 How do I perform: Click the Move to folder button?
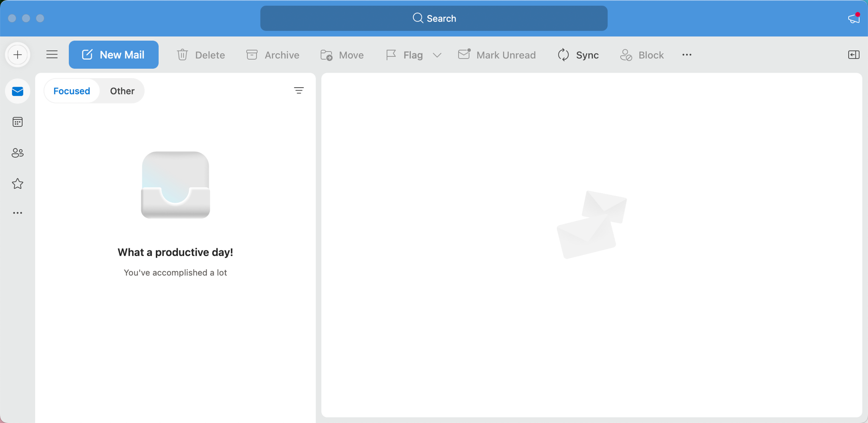pos(342,55)
